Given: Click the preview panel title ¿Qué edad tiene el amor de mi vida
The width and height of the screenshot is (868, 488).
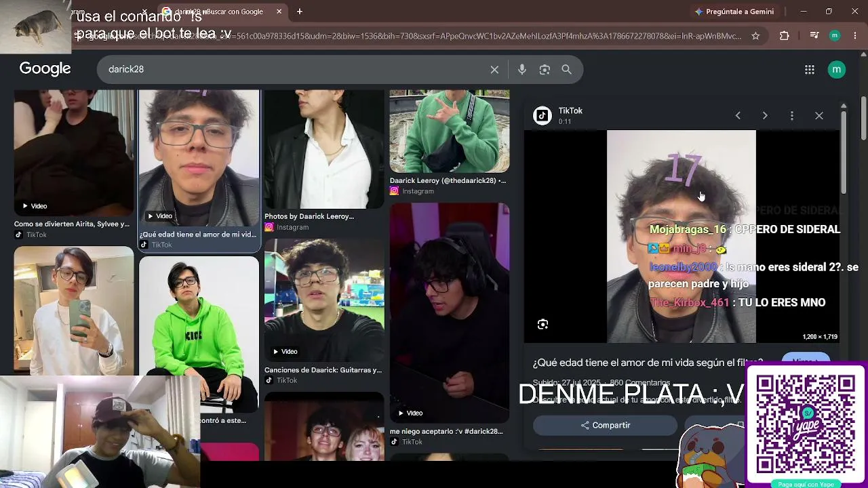Looking at the screenshot, I should tap(648, 363).
